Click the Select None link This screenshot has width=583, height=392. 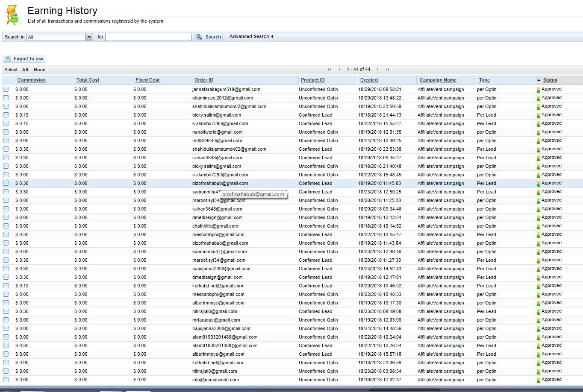39,70
